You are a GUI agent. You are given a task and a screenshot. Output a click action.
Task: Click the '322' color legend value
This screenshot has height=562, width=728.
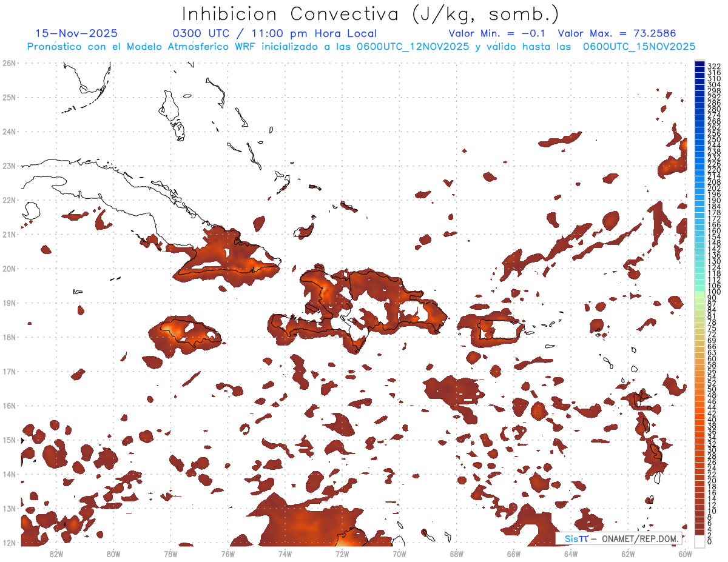pos(714,66)
